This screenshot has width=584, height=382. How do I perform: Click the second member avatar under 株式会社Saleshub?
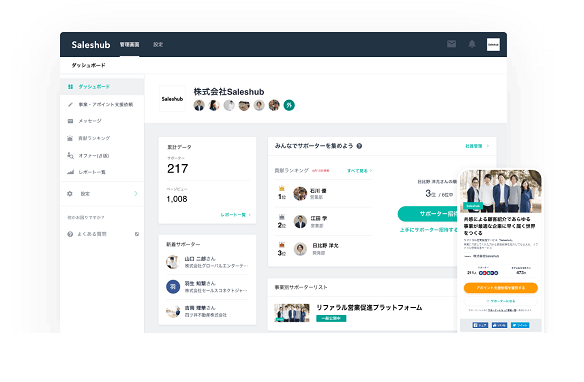(x=214, y=105)
